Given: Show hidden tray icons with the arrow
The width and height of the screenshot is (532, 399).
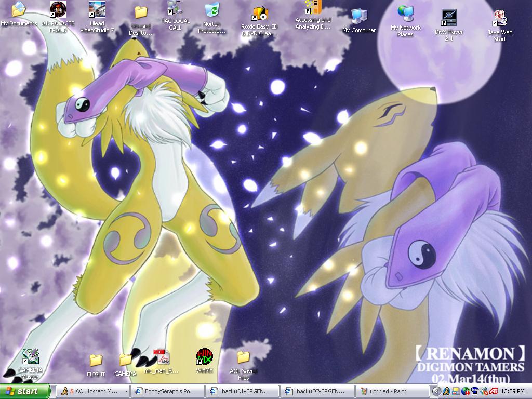Looking at the screenshot, I should [437, 392].
